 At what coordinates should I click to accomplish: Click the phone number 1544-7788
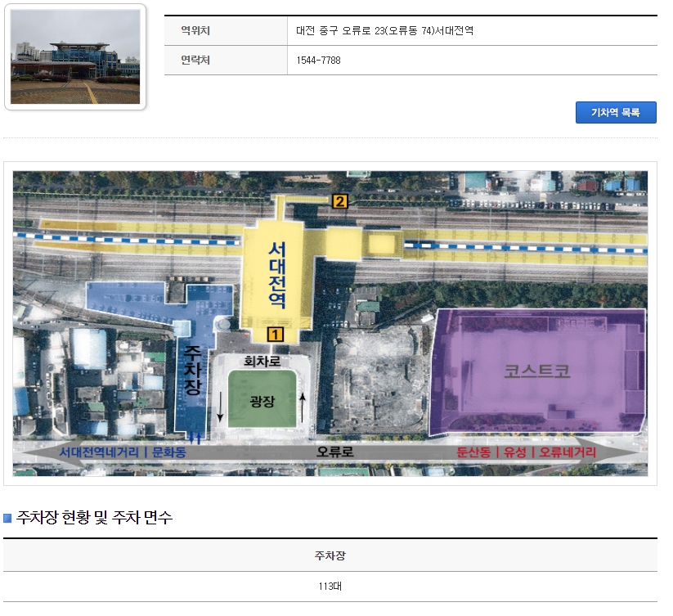(x=318, y=60)
